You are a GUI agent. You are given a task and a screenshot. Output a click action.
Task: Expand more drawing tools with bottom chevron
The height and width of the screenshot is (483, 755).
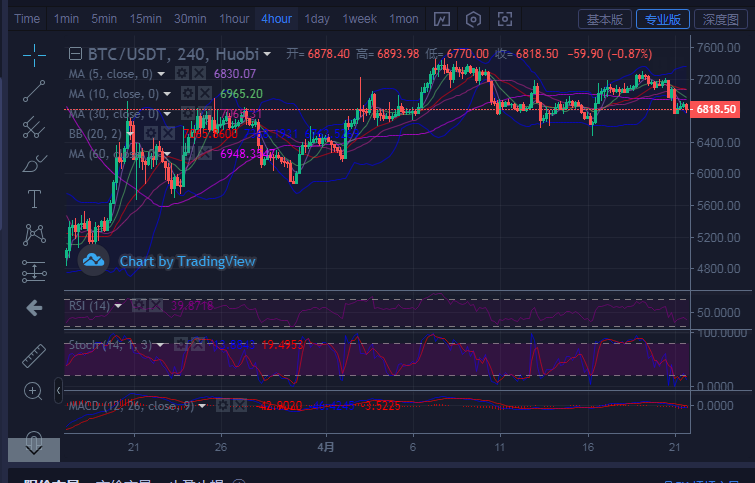click(x=34, y=450)
